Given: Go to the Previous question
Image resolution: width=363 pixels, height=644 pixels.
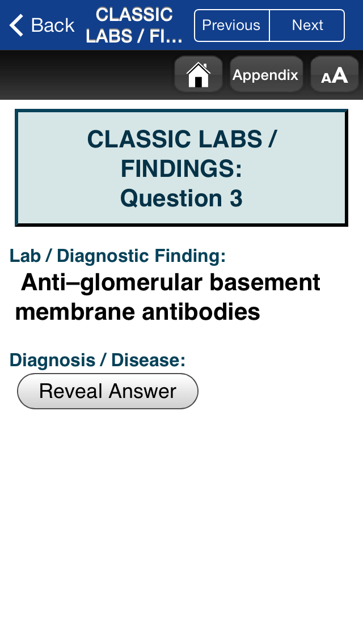Looking at the screenshot, I should click(231, 26).
